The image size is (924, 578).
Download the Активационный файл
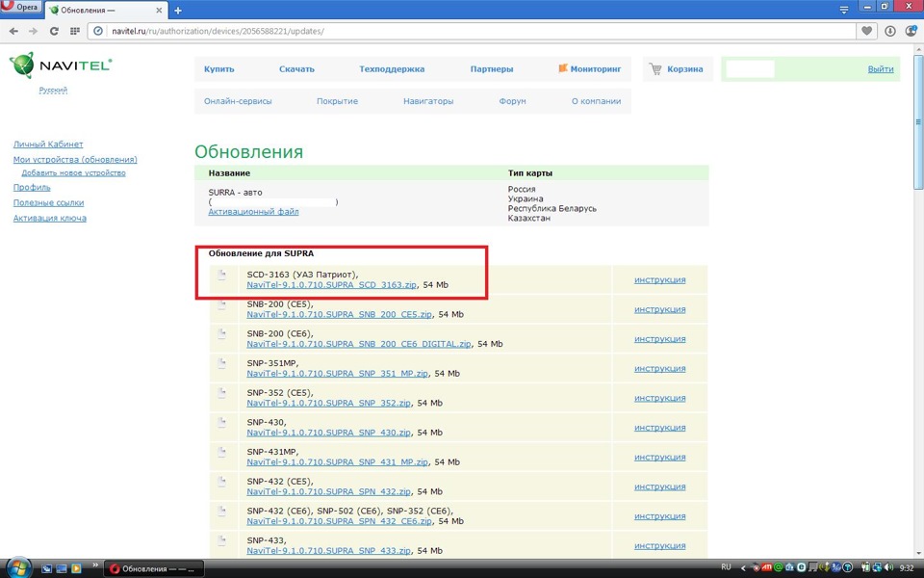(253, 212)
